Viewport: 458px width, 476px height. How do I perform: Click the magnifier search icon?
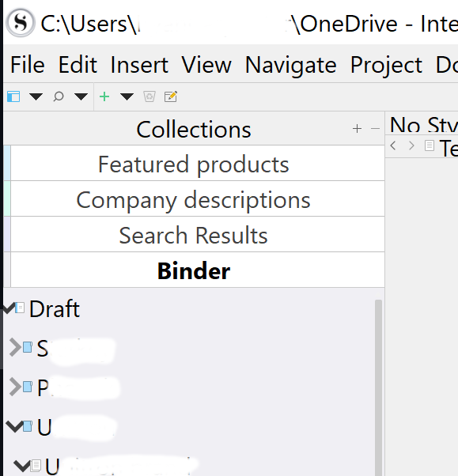(59, 96)
